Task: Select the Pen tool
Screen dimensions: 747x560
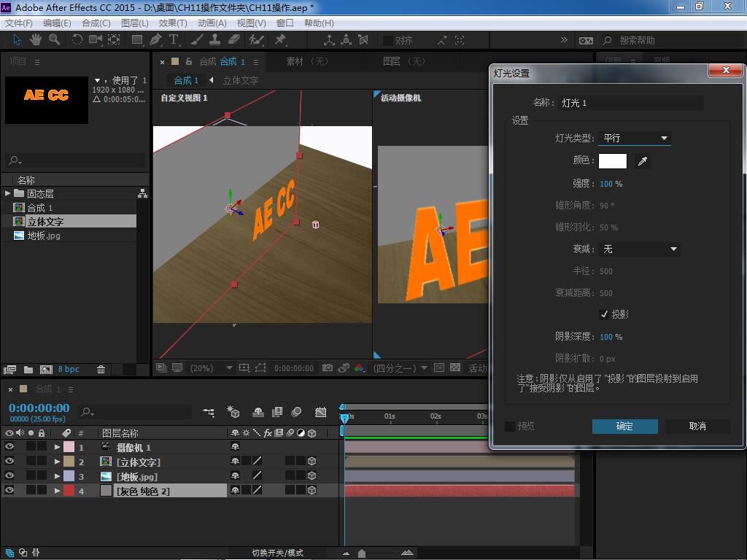Action: [x=155, y=40]
